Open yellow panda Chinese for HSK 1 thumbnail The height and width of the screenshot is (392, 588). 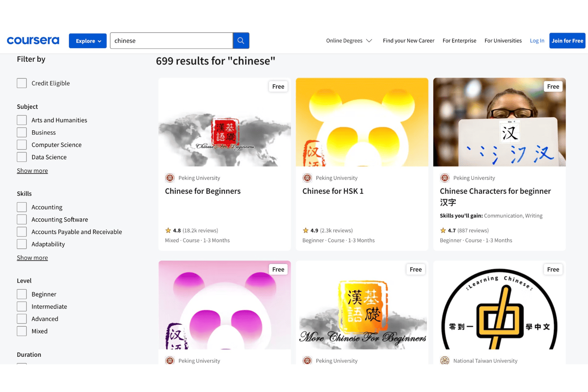tap(362, 122)
